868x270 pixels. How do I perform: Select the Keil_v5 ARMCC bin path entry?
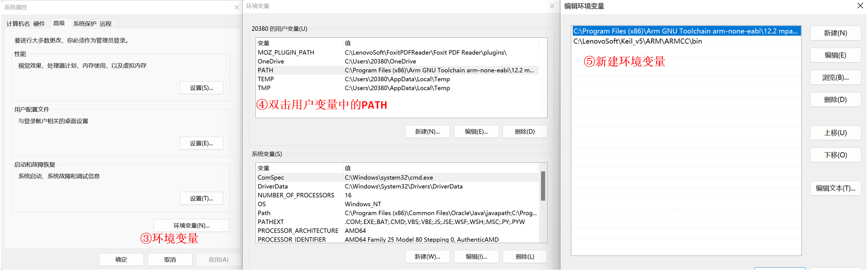[637, 41]
